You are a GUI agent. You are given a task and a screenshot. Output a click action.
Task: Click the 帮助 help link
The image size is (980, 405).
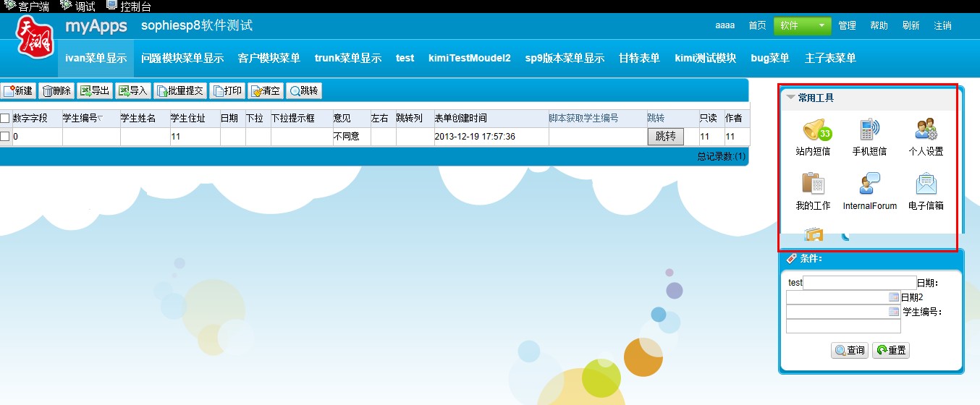point(879,25)
